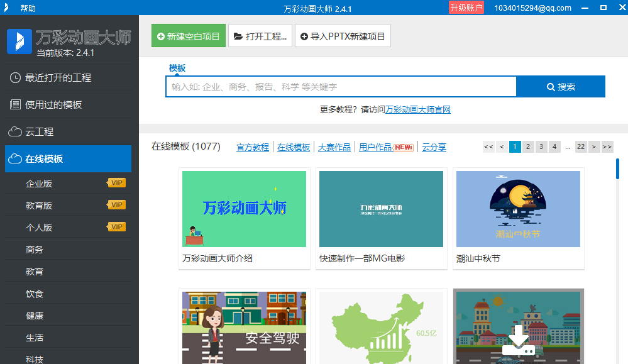Open 最近打开的工程 section
Screen dimensions: 628x364
pos(68,78)
